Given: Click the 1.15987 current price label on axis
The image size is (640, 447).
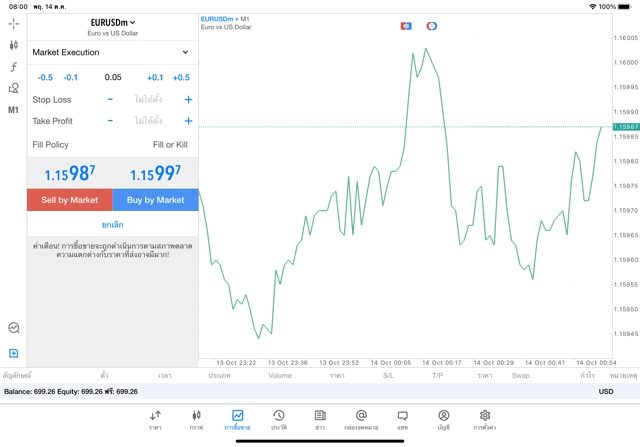Looking at the screenshot, I should tap(626, 127).
